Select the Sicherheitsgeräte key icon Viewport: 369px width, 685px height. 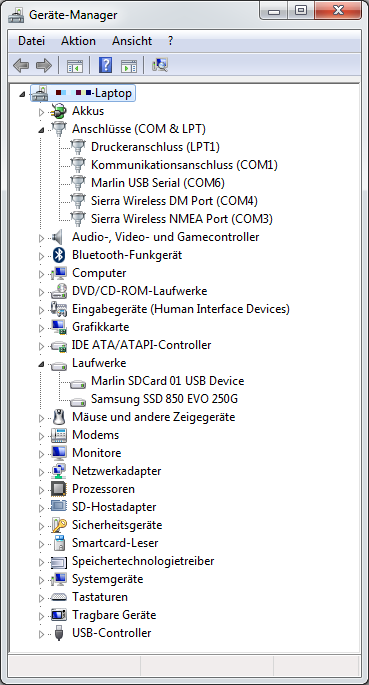[59, 525]
